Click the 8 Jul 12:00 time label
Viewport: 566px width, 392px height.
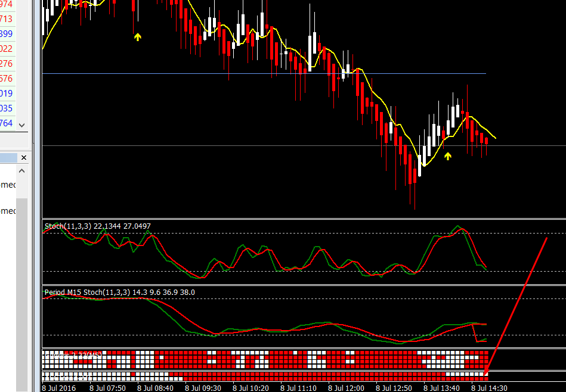tap(346, 388)
